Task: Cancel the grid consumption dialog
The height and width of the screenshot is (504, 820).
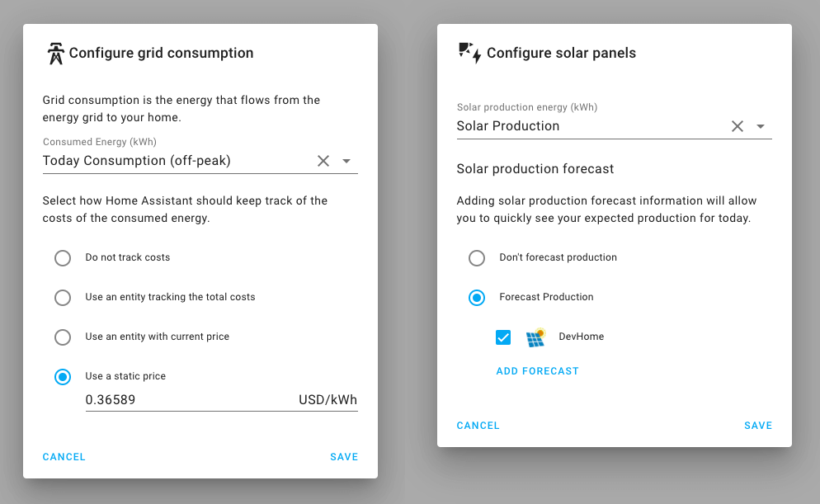Action: point(64,457)
